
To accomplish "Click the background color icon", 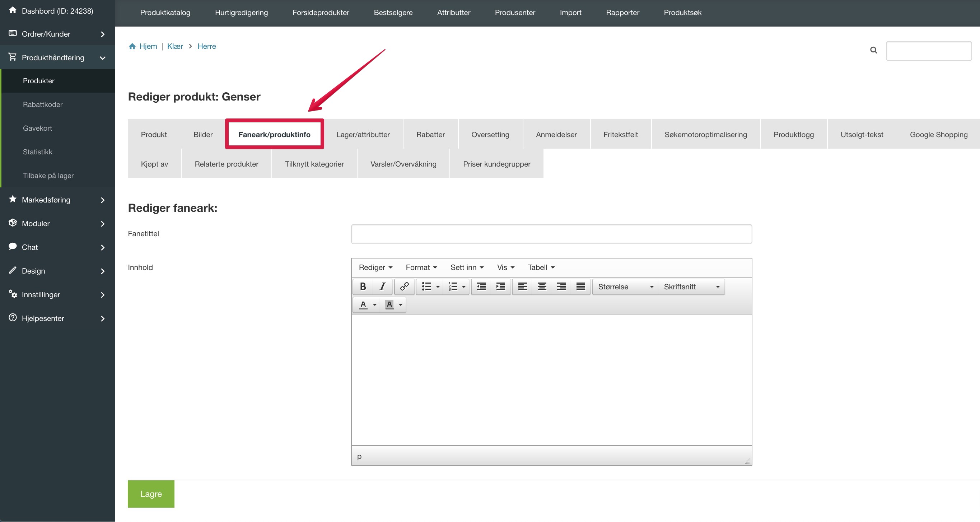I will pyautogui.click(x=389, y=305).
